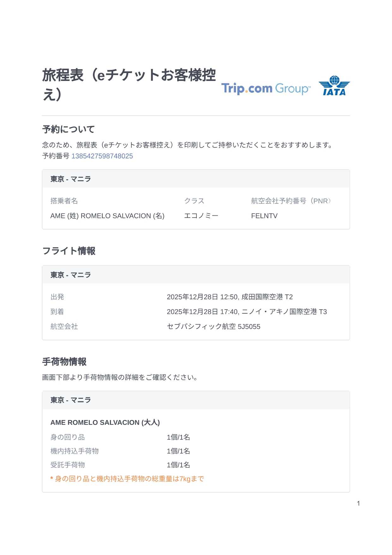This screenshot has width=392, height=555.
Task: Click the エコノミー class value
Action: [201, 216]
